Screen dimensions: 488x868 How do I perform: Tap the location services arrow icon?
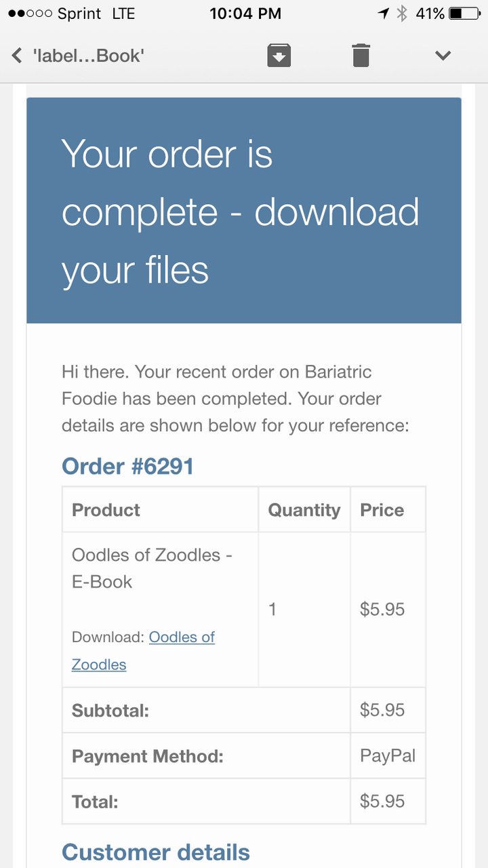point(384,14)
